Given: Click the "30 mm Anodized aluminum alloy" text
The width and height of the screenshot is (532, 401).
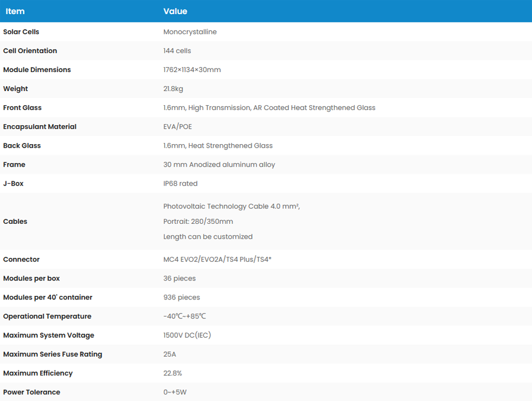Looking at the screenshot, I should (x=219, y=164).
